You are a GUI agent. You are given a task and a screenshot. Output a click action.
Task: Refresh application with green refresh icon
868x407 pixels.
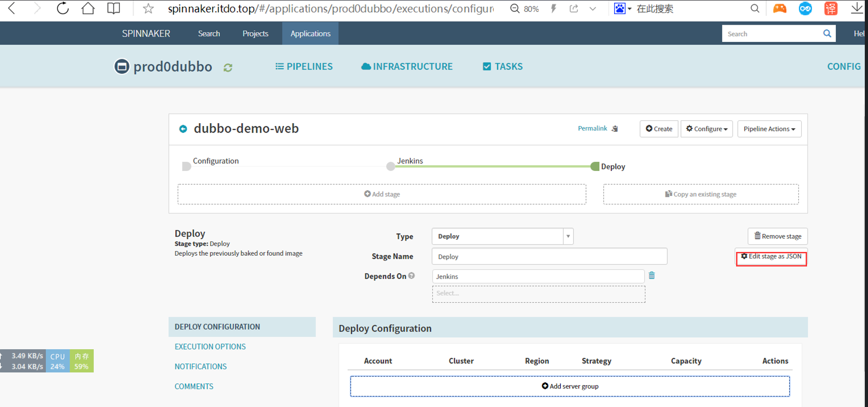point(228,68)
